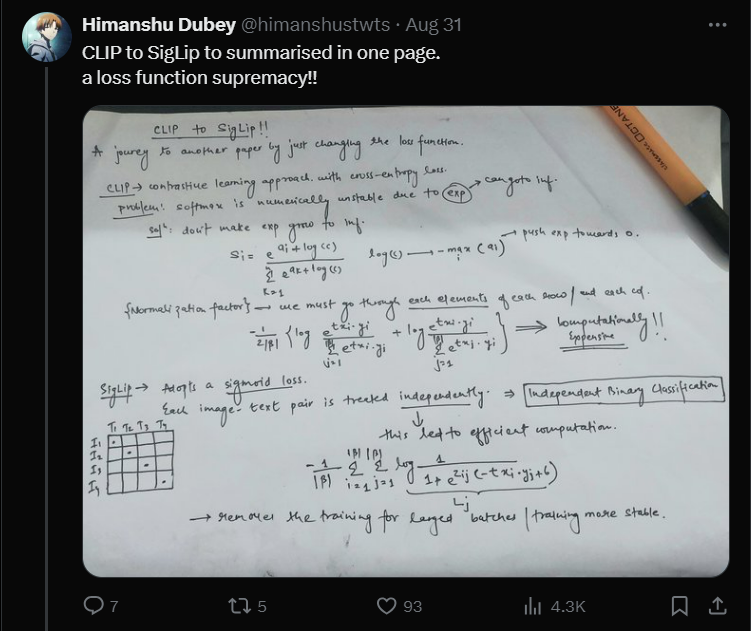
Task: Like the tweet with the heart icon
Action: coord(387,605)
